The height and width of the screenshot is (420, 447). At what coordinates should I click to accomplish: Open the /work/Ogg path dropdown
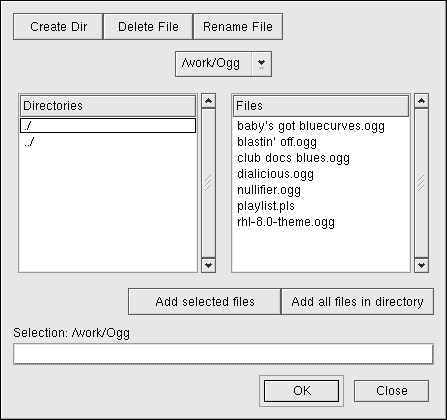click(x=261, y=64)
